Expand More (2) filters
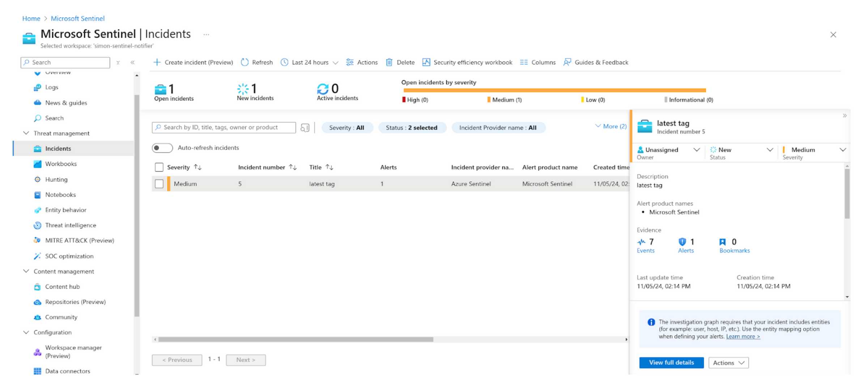Screen dimensions: 868x388 point(610,126)
